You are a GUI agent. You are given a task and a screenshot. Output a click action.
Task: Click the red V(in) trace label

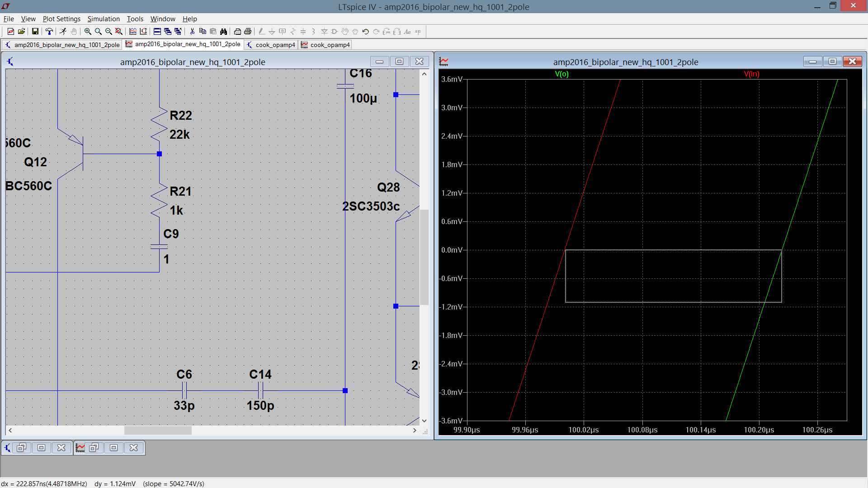click(x=751, y=74)
